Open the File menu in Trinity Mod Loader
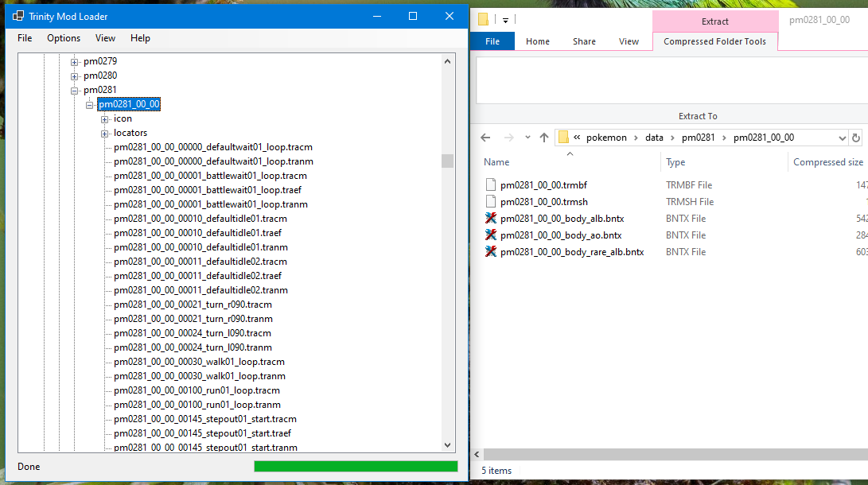Screen dimensions: 868x485 coord(25,38)
